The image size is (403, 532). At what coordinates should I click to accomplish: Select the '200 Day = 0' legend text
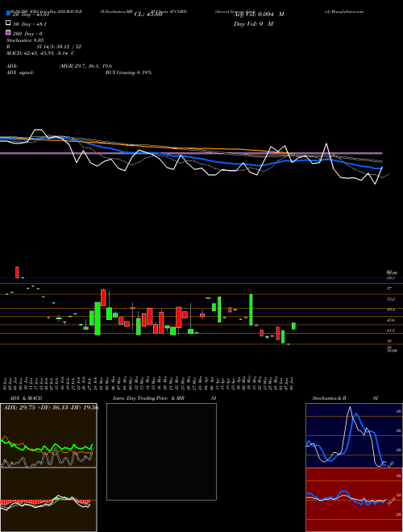tap(28, 34)
